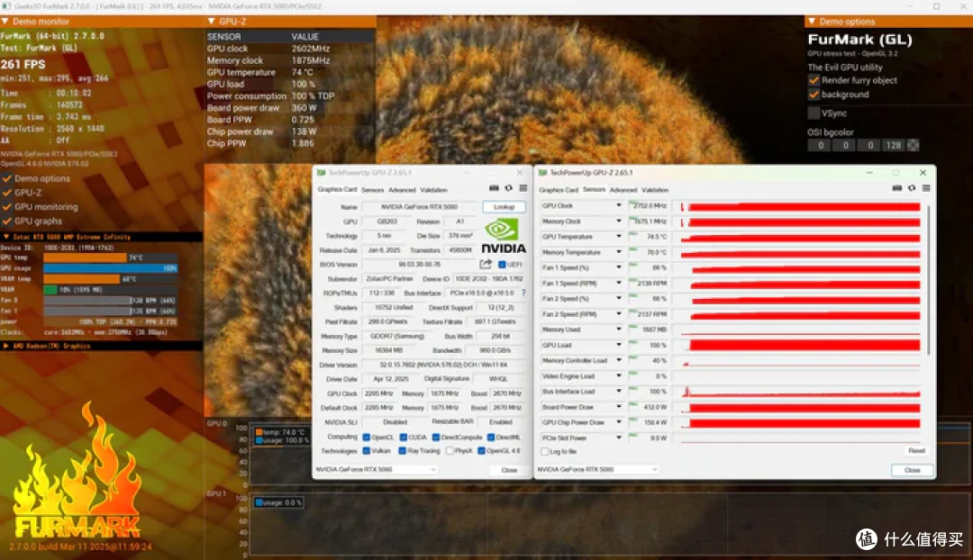Open the hamburger menu in Graphics Card window
Image resolution: width=973 pixels, height=560 pixels.
coord(523,188)
